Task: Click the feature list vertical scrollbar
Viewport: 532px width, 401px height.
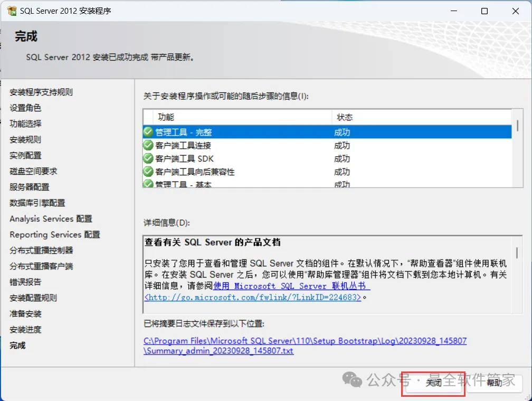Action: pos(517,148)
